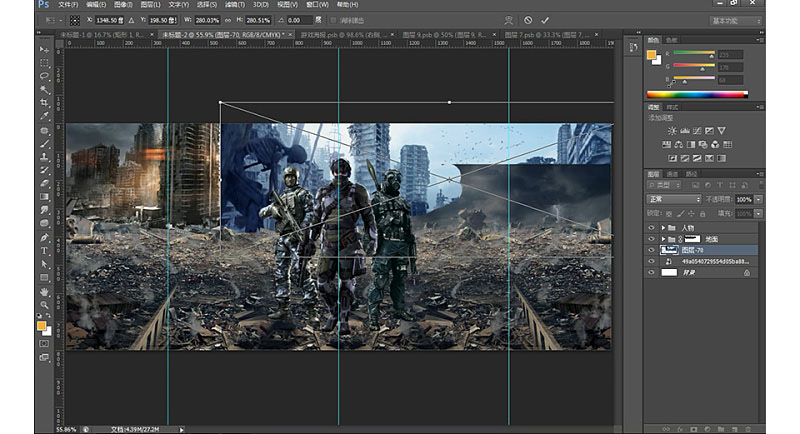Click the R channel slider

tap(694, 54)
